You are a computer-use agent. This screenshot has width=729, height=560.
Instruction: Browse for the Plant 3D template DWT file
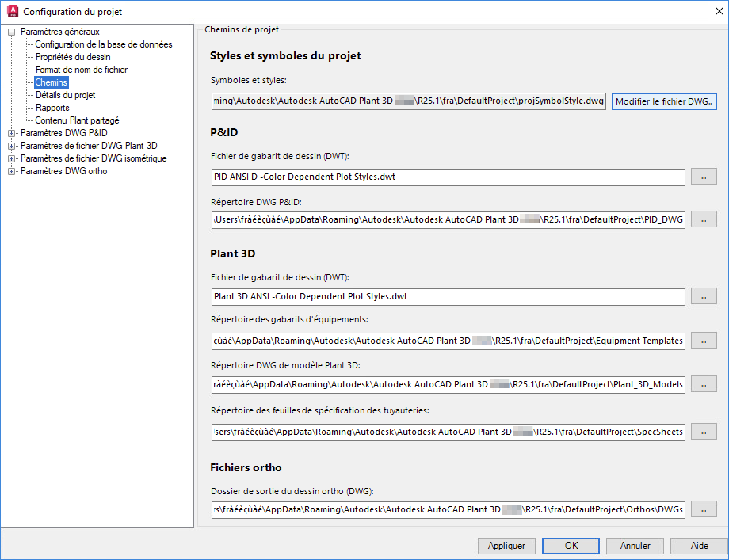click(x=704, y=296)
